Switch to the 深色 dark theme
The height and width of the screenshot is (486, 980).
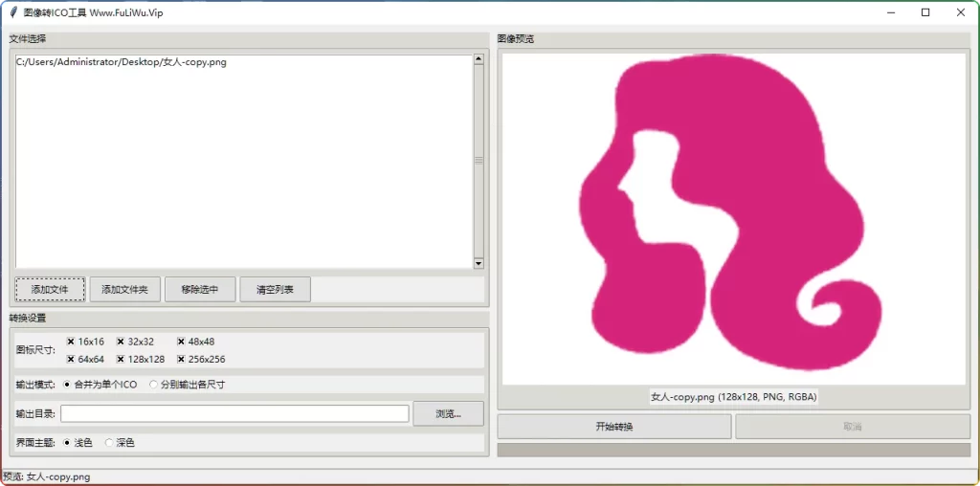point(120,443)
